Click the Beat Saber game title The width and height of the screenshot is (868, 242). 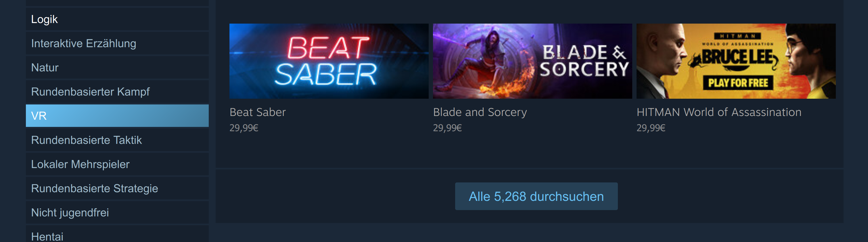click(257, 112)
